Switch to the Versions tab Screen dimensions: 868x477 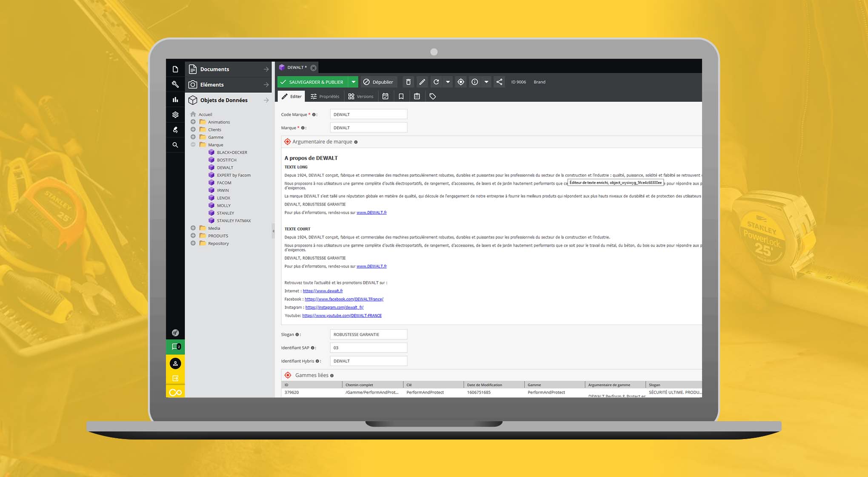pos(361,96)
